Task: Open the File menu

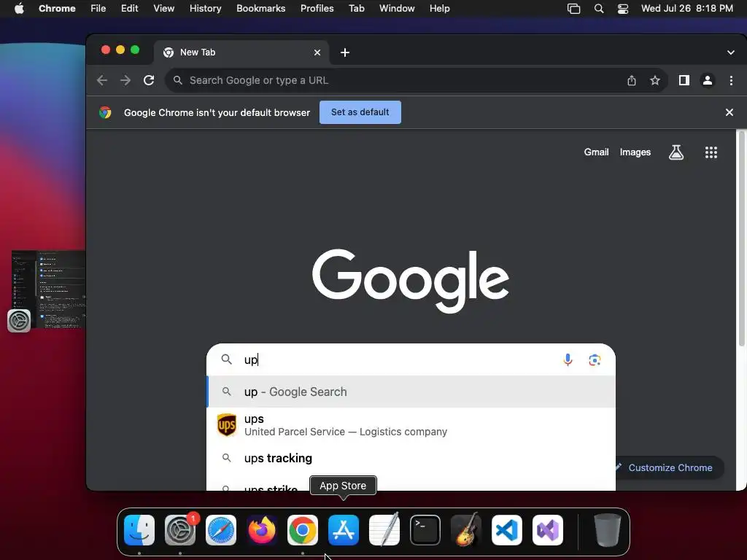Action: [x=98, y=9]
